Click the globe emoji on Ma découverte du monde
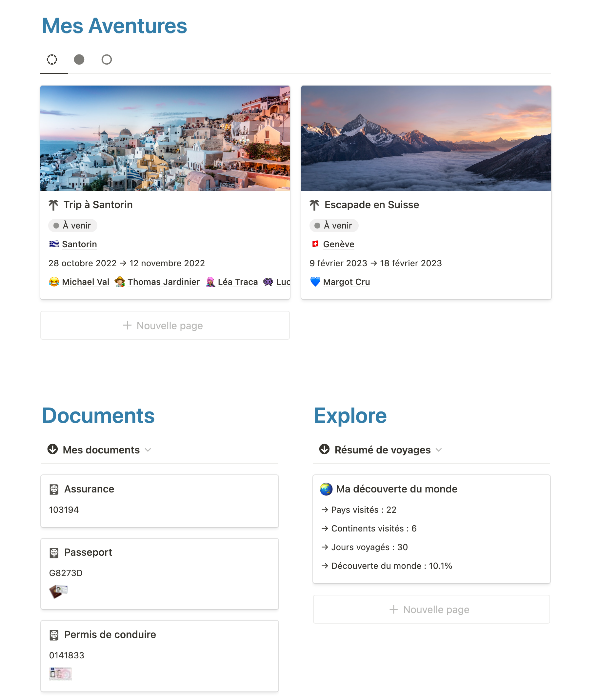 [326, 489]
